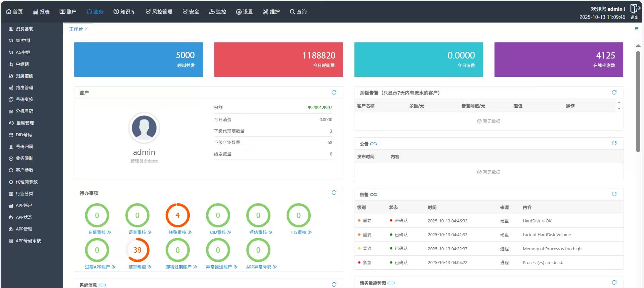Open 转账审核 pending review link
Image resolution: width=644 pixels, height=288 pixels.
(180, 232)
